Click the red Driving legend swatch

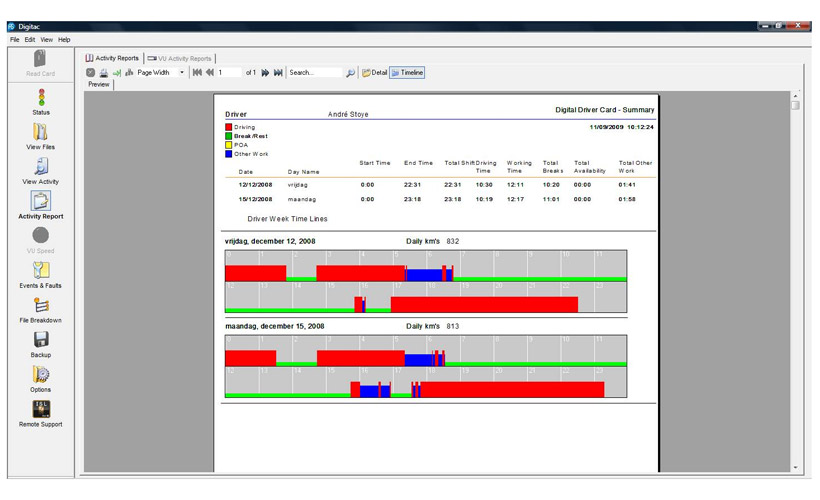[229, 128]
